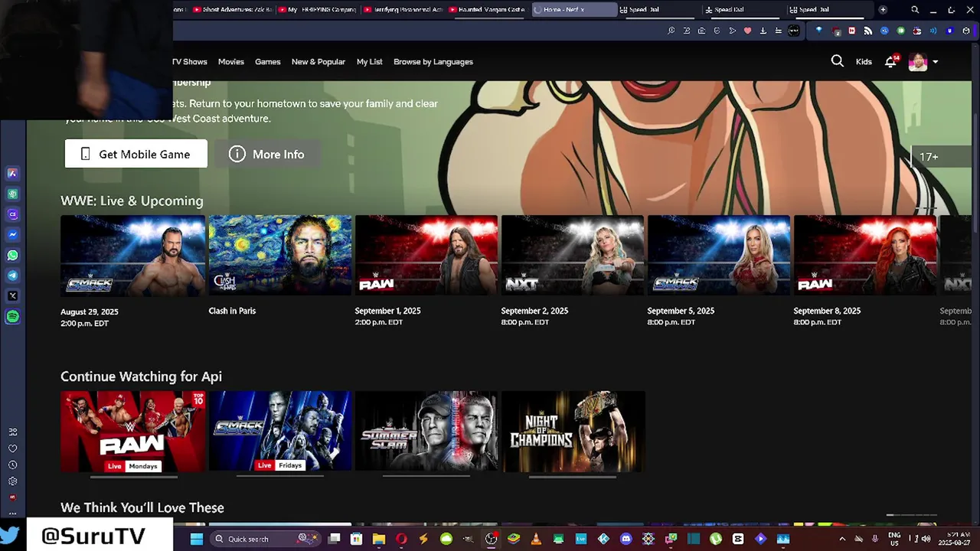
Task: Click the progress bar under Night of Champions
Action: 572,477
